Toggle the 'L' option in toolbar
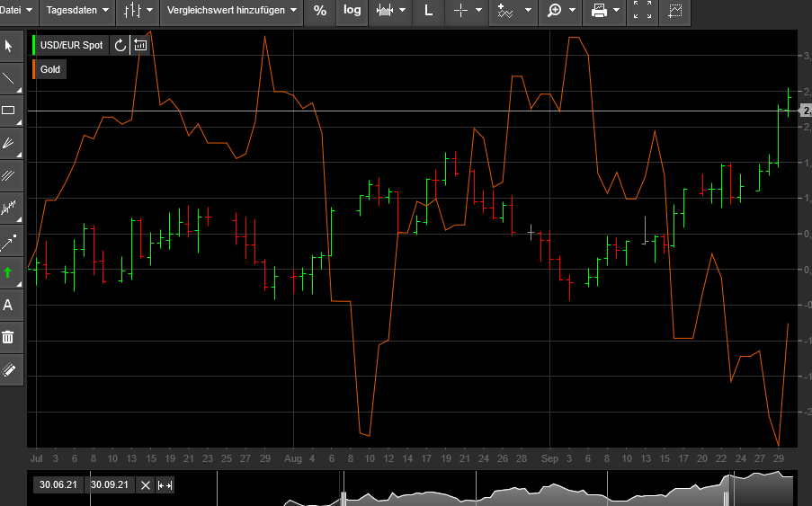 [x=427, y=11]
